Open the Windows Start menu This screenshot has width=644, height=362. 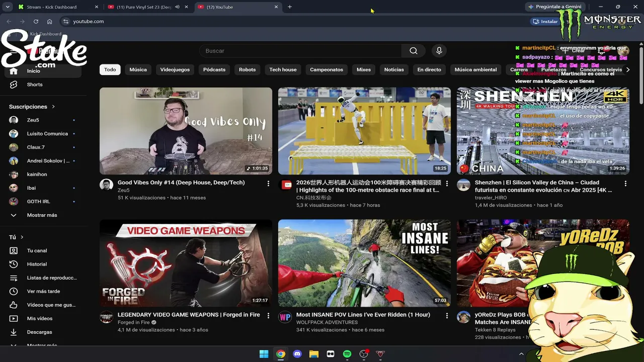[x=264, y=354]
